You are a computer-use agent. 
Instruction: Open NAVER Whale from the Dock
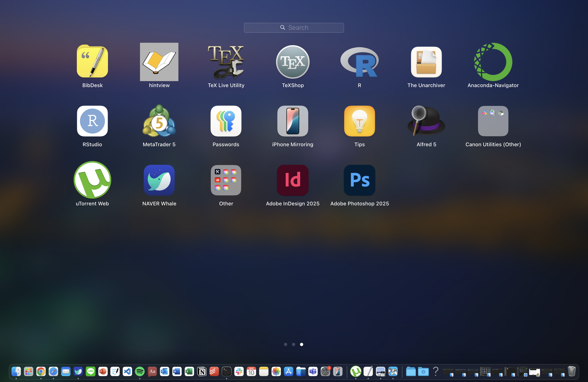[78, 371]
